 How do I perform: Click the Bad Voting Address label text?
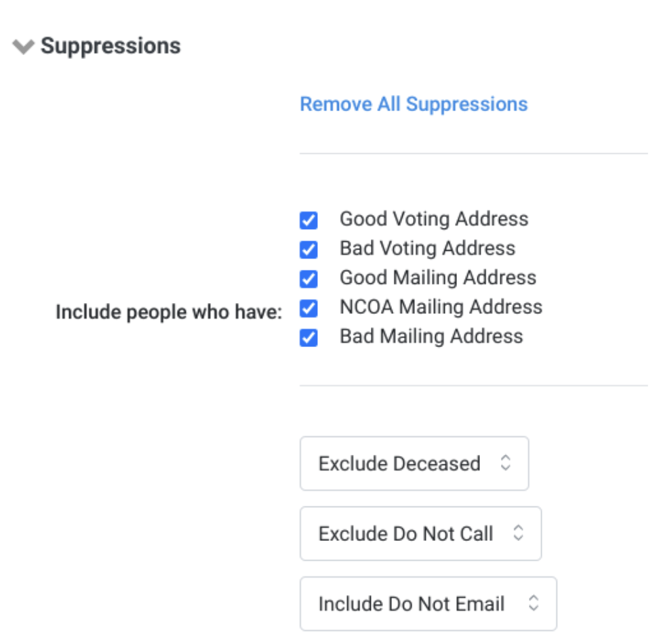(427, 249)
